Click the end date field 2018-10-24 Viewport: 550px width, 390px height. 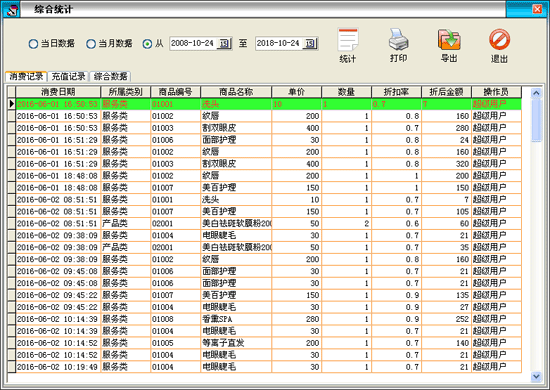[280, 43]
